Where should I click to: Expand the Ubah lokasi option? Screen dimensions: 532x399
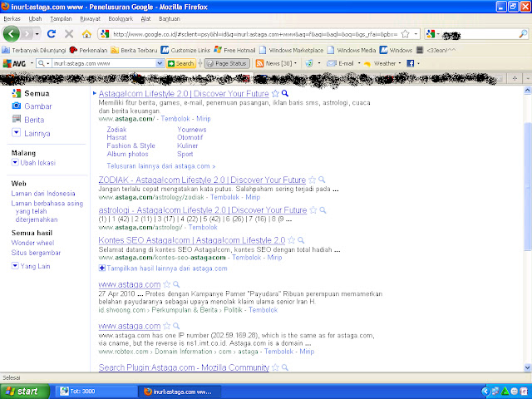(15, 163)
